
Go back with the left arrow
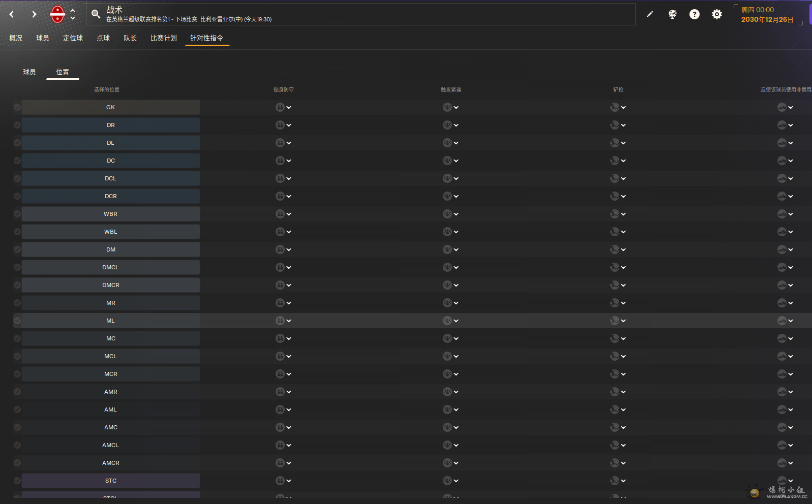point(12,14)
